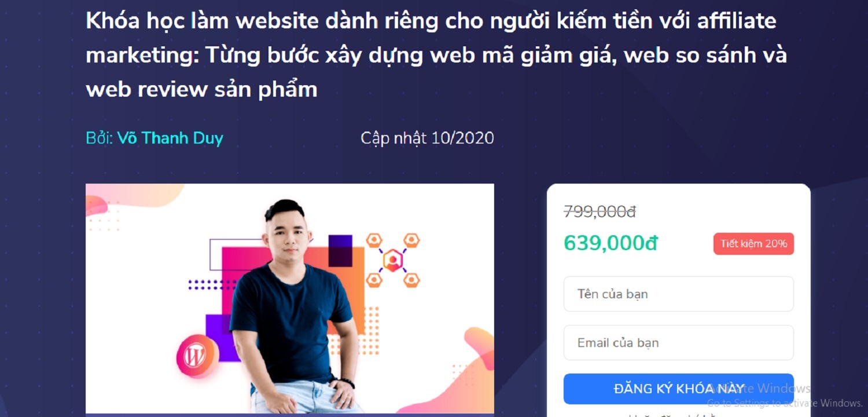Click the Tiết kiệm 20% badge
Screen dimensions: 868x417
[753, 244]
